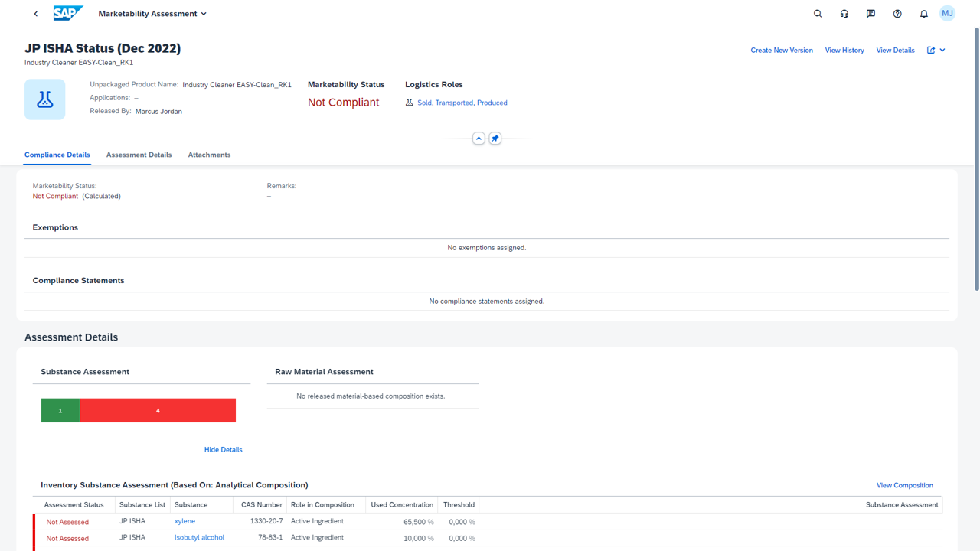Image resolution: width=980 pixels, height=551 pixels.
Task: Open the feedback chat icon
Action: click(x=871, y=14)
